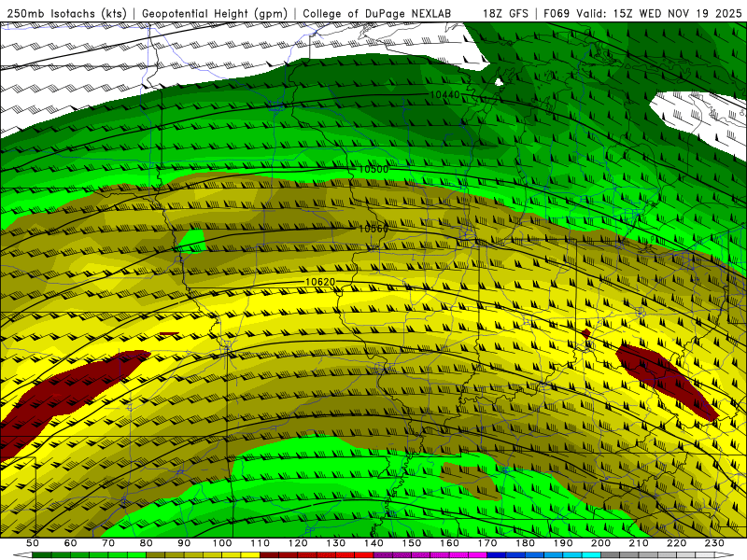Click the legend value 230
Screen dimensions: 747x560
[x=714, y=543]
